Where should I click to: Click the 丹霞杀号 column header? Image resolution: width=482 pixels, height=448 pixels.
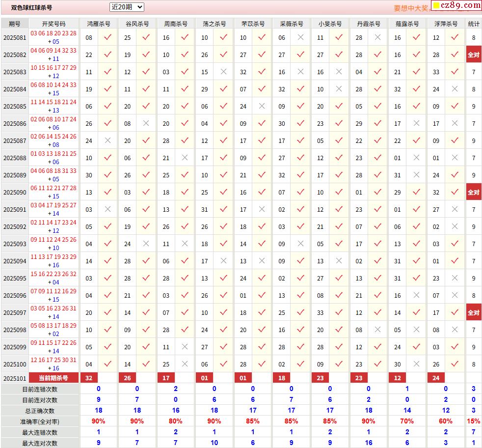coord(369,24)
